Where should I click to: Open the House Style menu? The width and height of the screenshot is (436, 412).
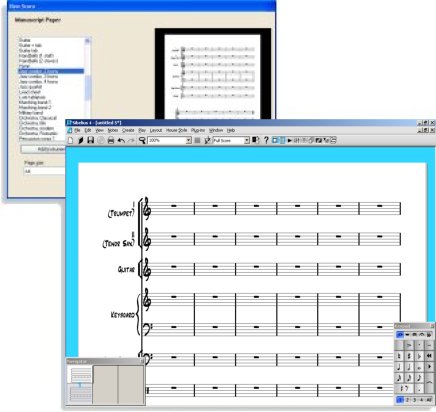tap(176, 130)
